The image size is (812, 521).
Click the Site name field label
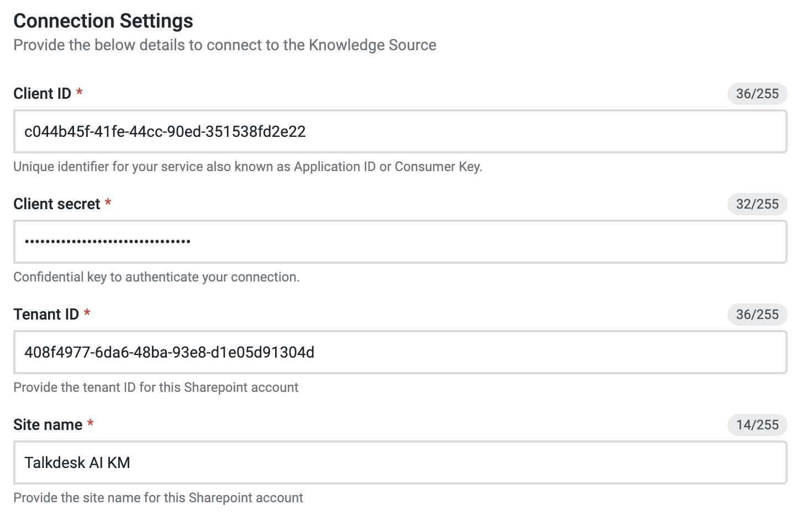coord(46,424)
